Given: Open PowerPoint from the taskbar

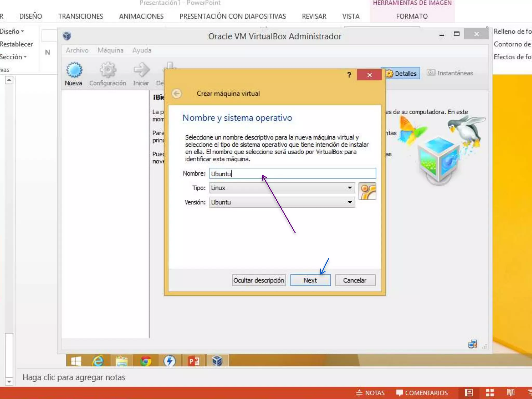Looking at the screenshot, I should [x=194, y=361].
